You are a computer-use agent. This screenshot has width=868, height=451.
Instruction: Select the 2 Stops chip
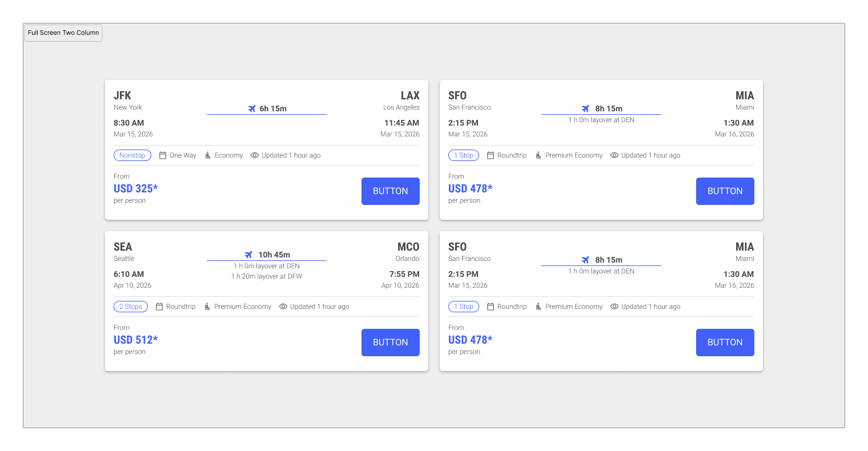coord(131,307)
